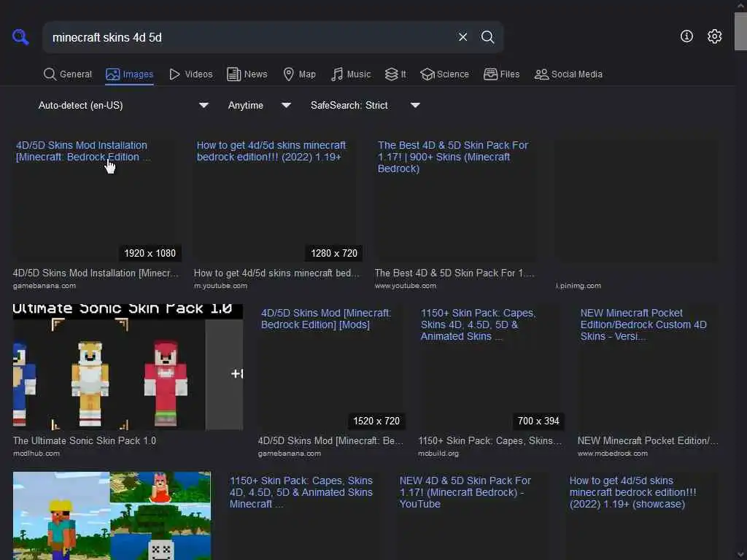Click the 1920 x 1080 resolution badge
The width and height of the screenshot is (747, 560).
[x=150, y=253]
